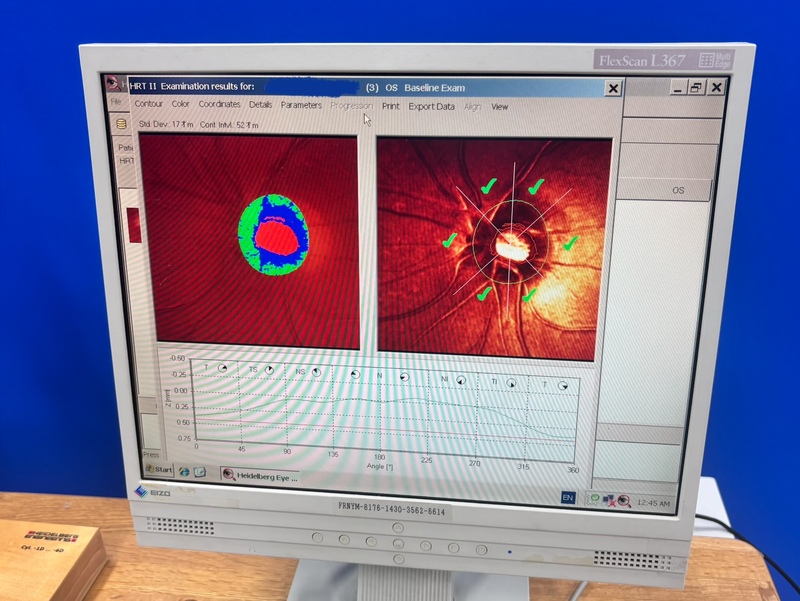800x601 pixels.
Task: Click the TI sector pie icon
Action: (x=510, y=383)
